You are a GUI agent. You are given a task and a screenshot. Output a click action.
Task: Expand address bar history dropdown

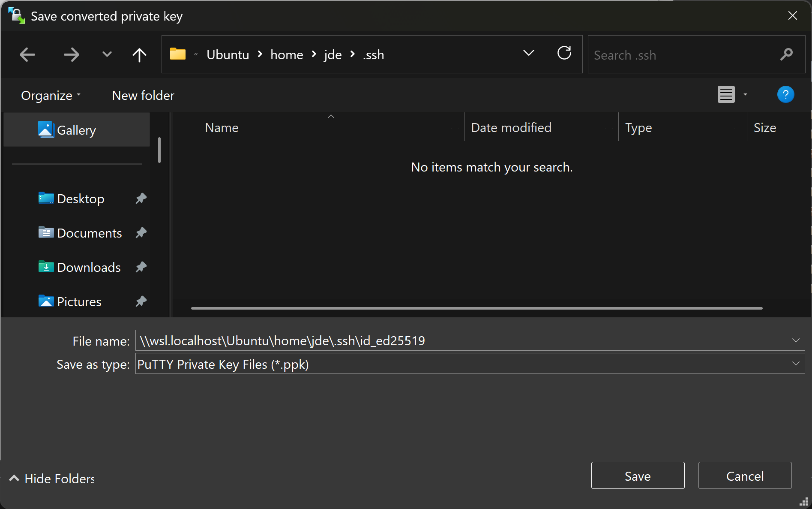529,53
